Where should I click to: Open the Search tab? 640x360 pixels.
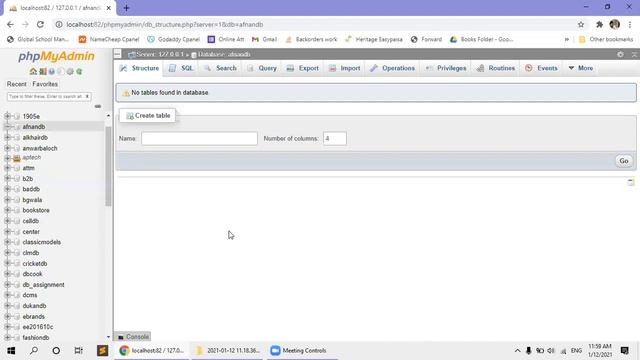220,68
